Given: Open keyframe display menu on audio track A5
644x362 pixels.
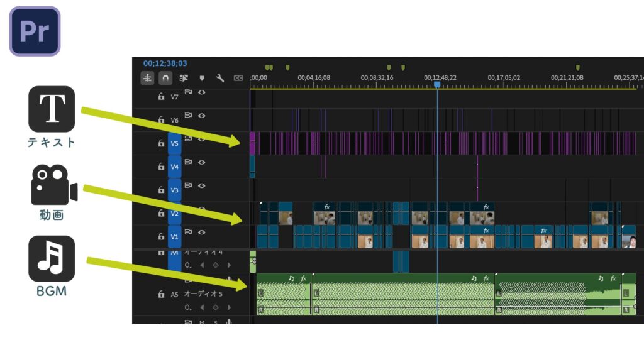Looking at the screenshot, I should point(188,308).
